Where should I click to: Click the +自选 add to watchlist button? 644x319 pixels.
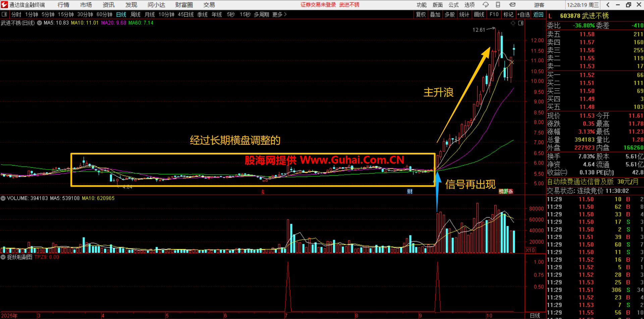[523, 14]
